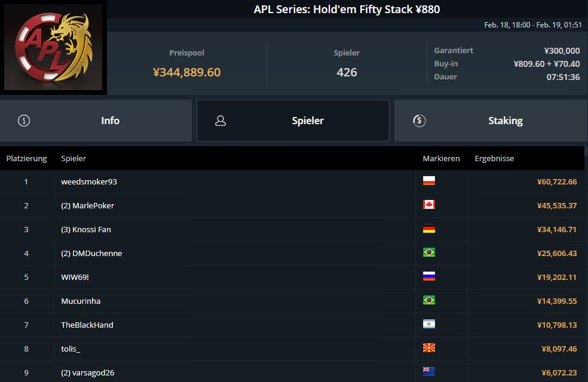
Task: Click the player silhouette icon
Action: tap(220, 121)
